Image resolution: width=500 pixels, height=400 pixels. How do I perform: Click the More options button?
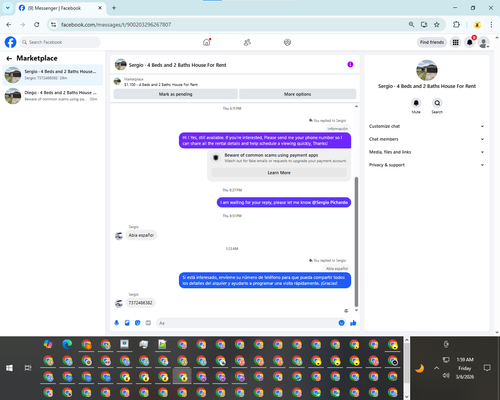[x=298, y=94]
